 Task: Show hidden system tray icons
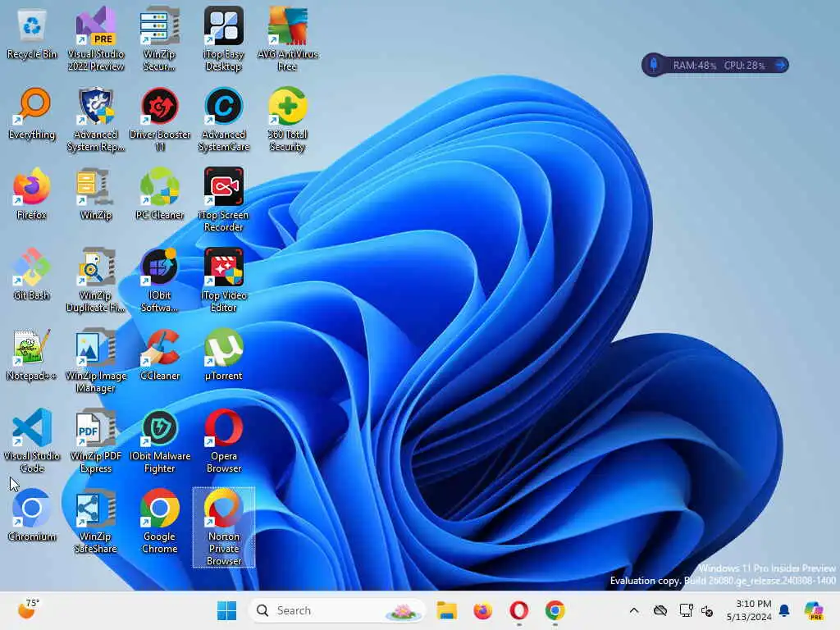(634, 610)
